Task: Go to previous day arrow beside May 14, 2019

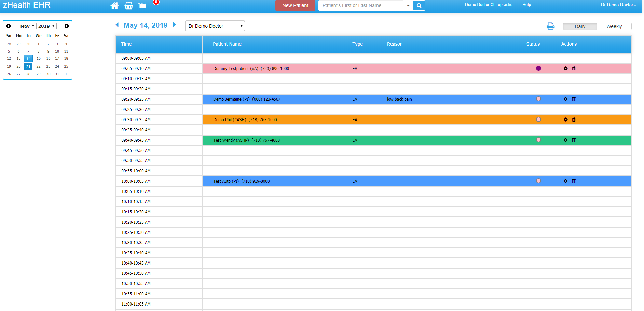Action: click(117, 25)
